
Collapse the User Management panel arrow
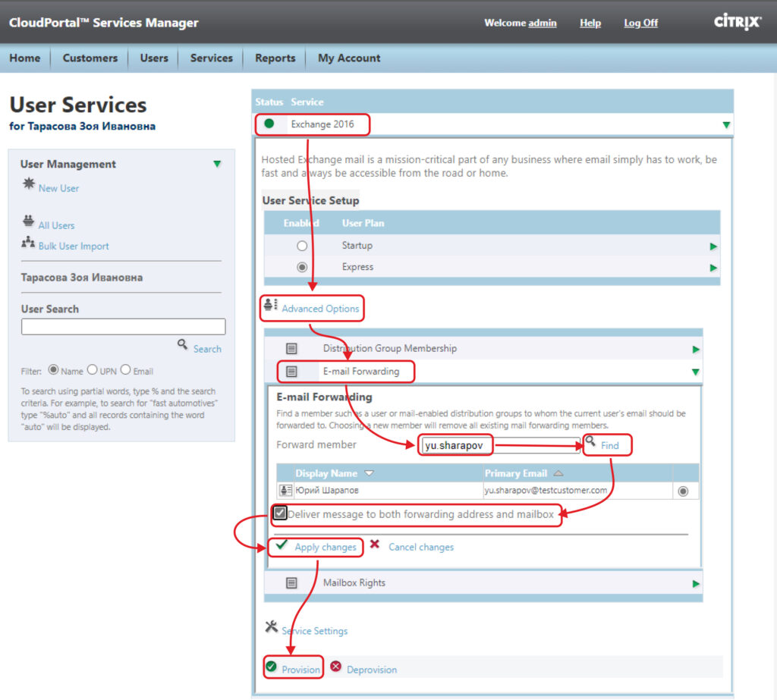pyautogui.click(x=217, y=164)
